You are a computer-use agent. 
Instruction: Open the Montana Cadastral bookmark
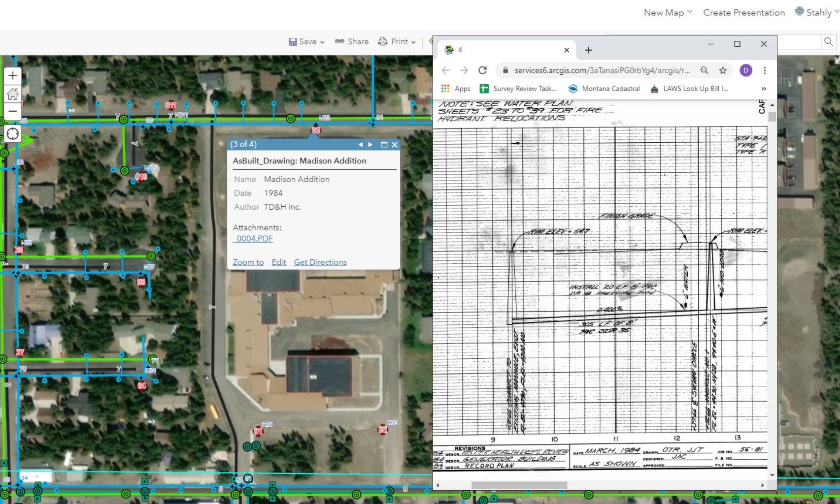coord(604,89)
